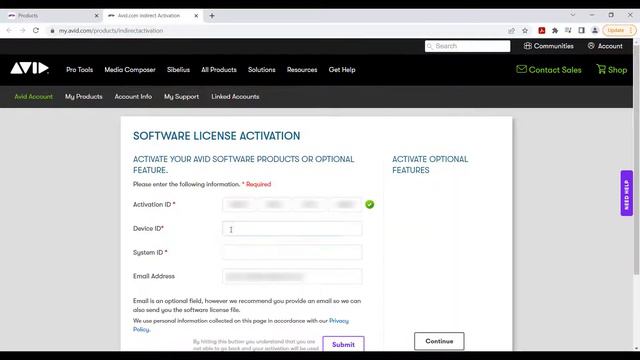Click the Avid logo

pos(29,68)
